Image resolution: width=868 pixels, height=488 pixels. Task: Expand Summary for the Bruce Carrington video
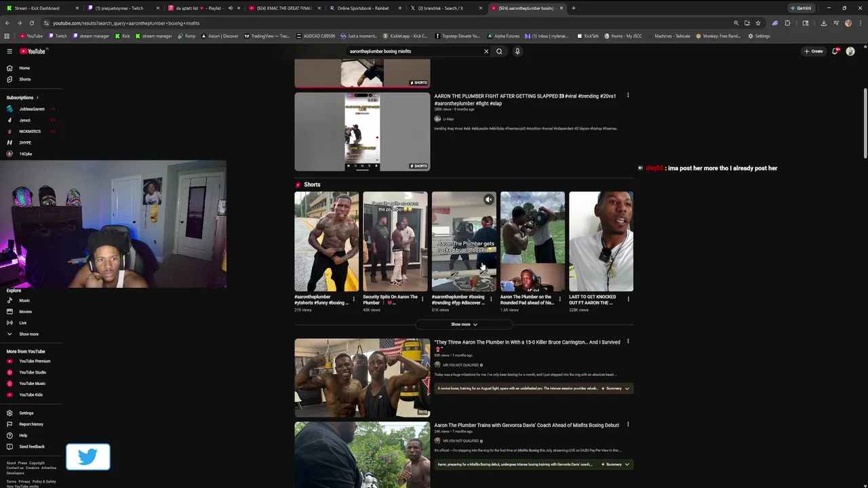(616, 388)
